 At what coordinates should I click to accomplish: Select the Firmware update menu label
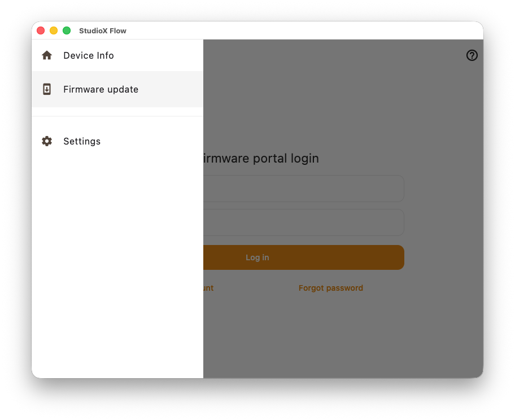pos(101,89)
